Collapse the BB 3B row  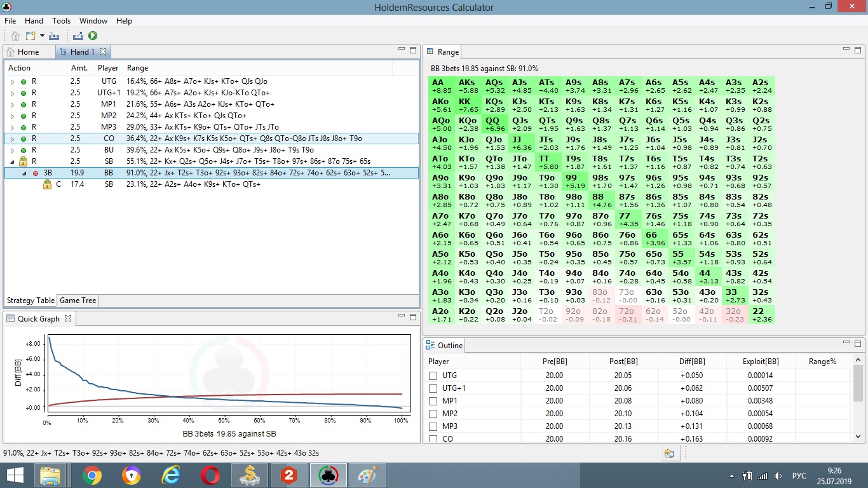pyautogui.click(x=24, y=173)
